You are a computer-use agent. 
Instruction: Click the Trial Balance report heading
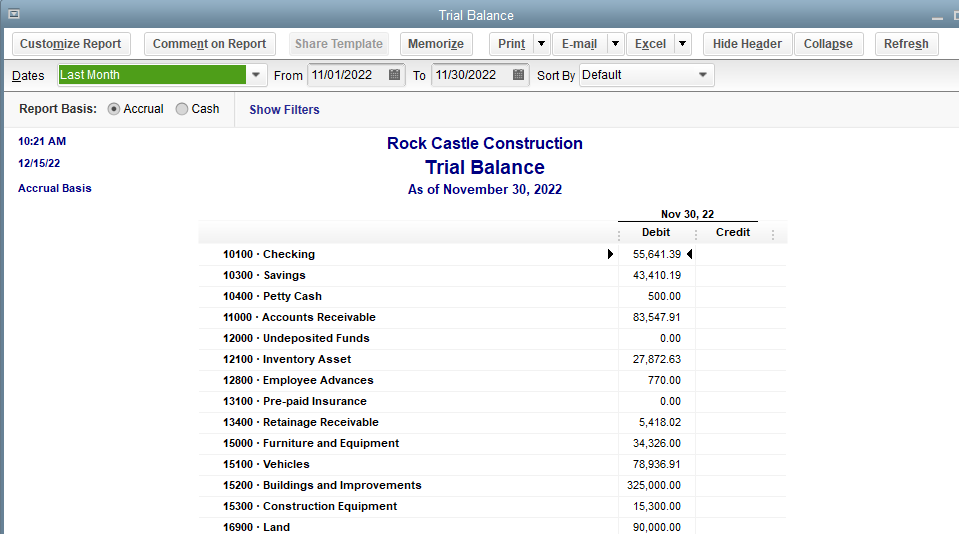pos(485,167)
